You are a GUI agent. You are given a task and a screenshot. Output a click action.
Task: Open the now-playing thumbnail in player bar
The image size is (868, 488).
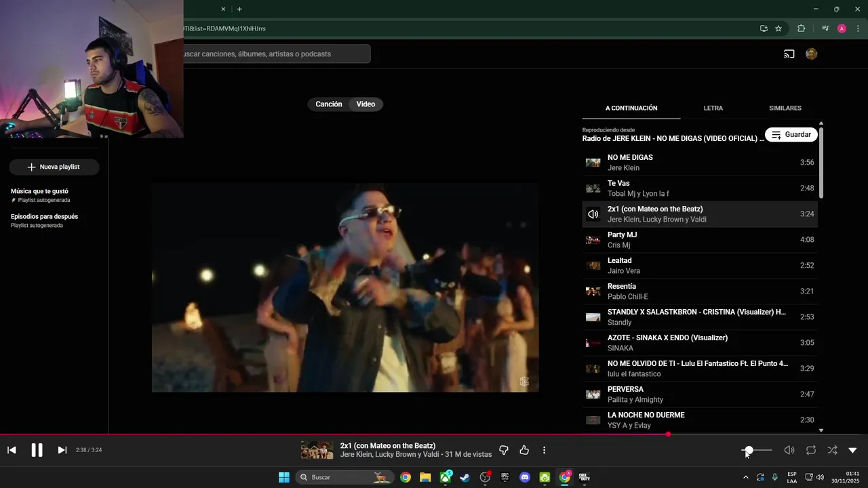317,450
